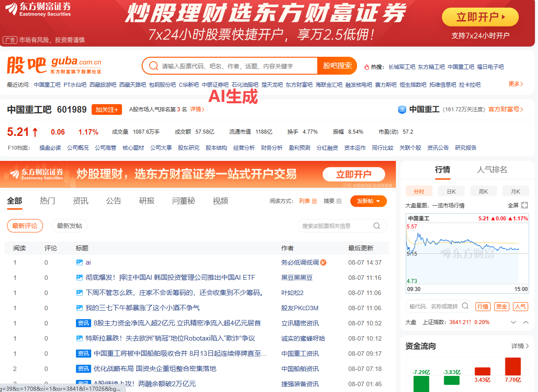Toggle the 行情 button under chart
This screenshot has width=538, height=392.
pos(483,307)
